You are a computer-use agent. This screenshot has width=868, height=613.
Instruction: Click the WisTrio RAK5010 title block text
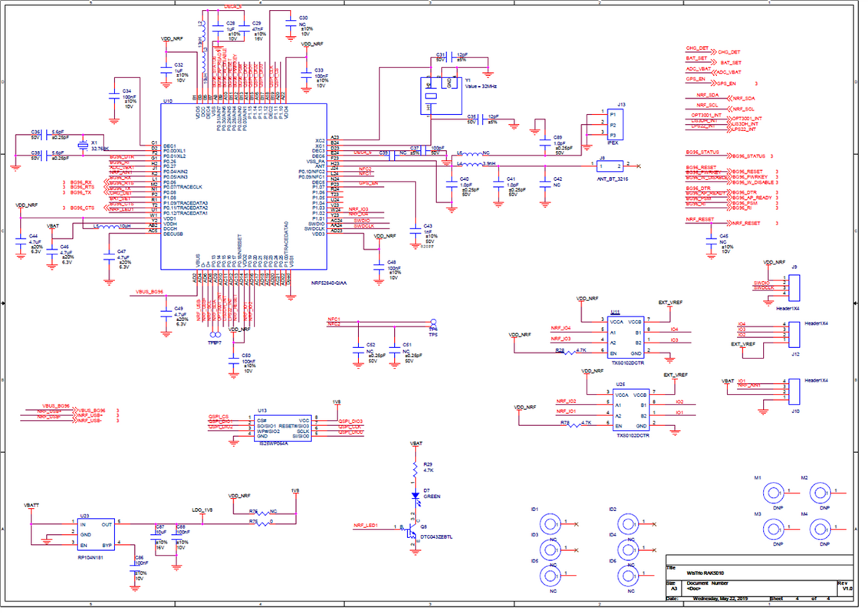(705, 573)
